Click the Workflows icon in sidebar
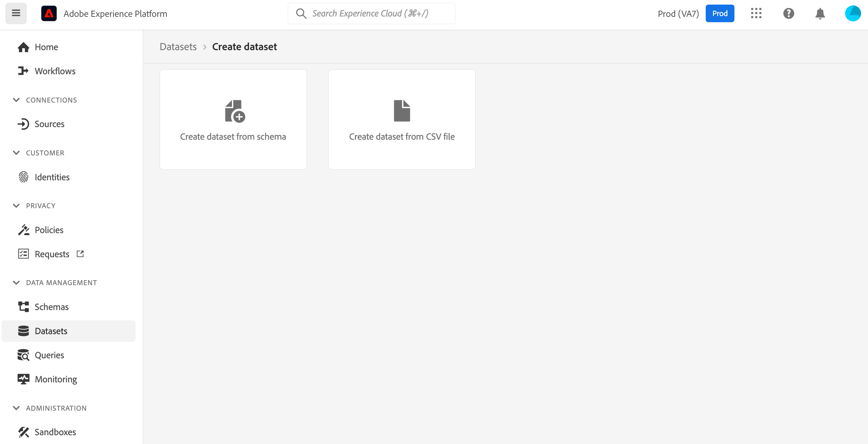 [x=23, y=71]
